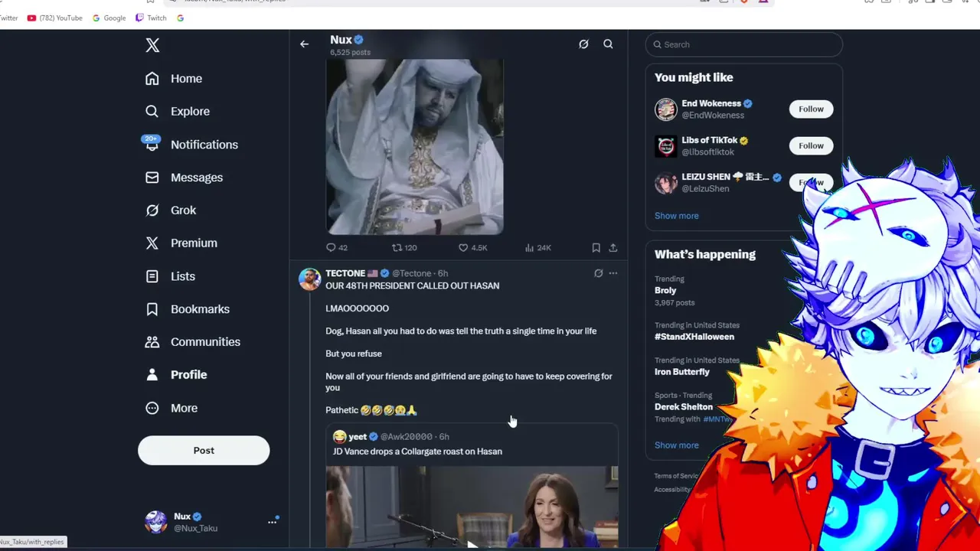Click the Messages envelope icon
980x551 pixels.
[152, 178]
